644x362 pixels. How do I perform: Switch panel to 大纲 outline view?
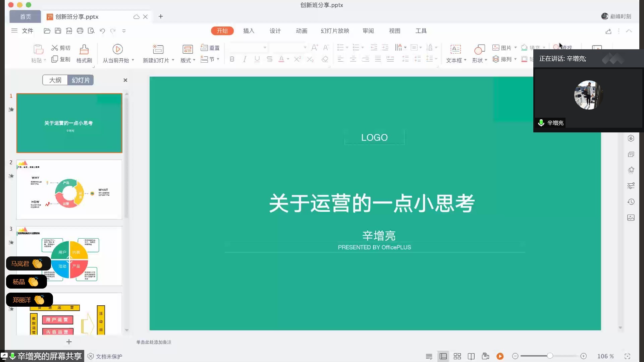pos(55,80)
